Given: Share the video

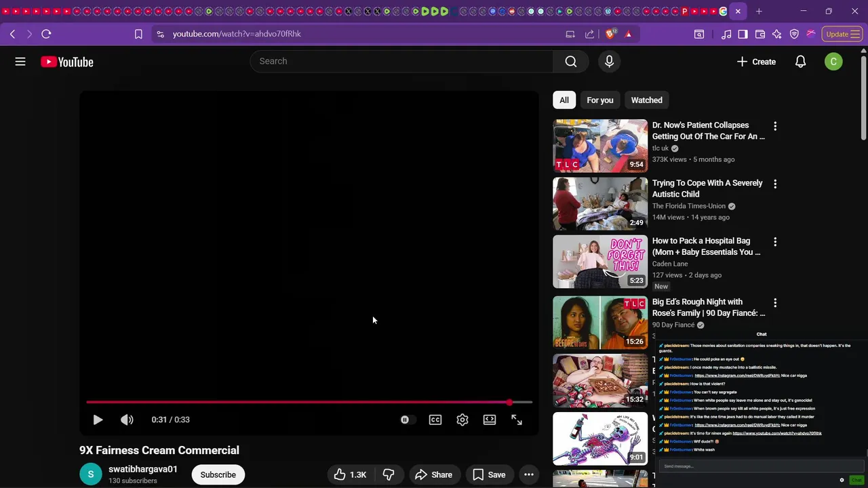Looking at the screenshot, I should tap(433, 474).
